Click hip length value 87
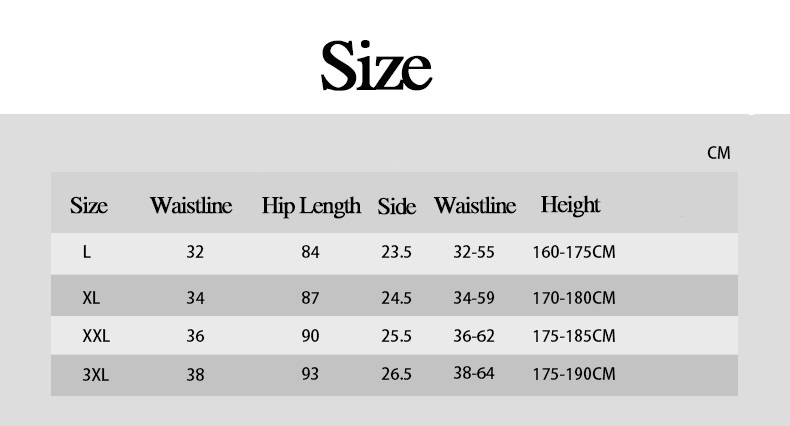The image size is (790, 426). [310, 297]
